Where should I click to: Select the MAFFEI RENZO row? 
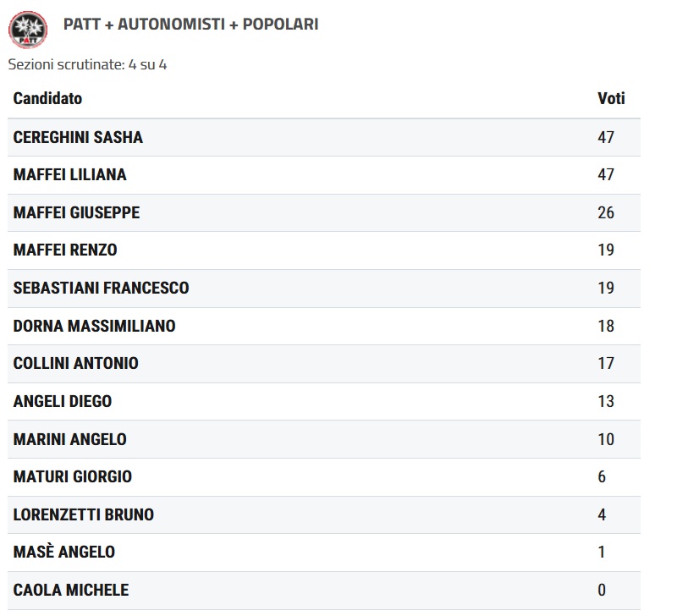coord(65,250)
